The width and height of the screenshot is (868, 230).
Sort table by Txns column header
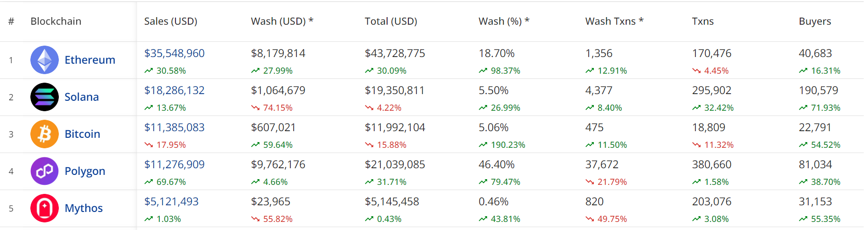point(702,21)
